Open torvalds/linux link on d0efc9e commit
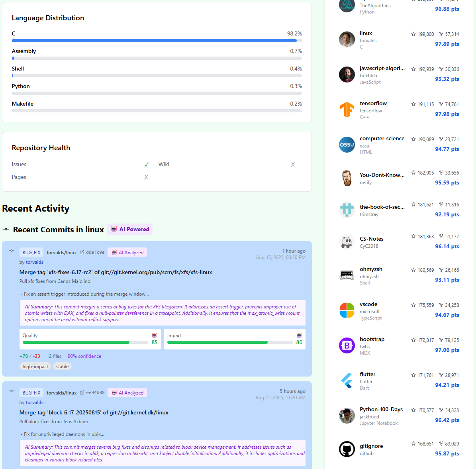The width and height of the screenshot is (476, 469). tap(61, 252)
